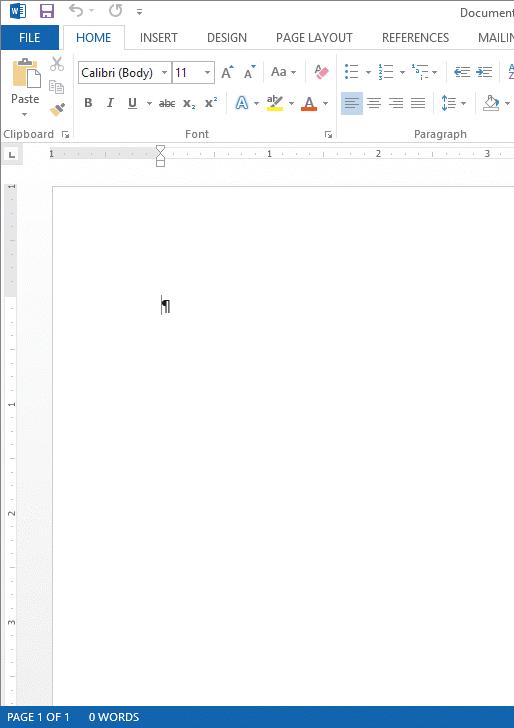The height and width of the screenshot is (728, 514).
Task: Open the REFERENCES tab
Action: 416,38
